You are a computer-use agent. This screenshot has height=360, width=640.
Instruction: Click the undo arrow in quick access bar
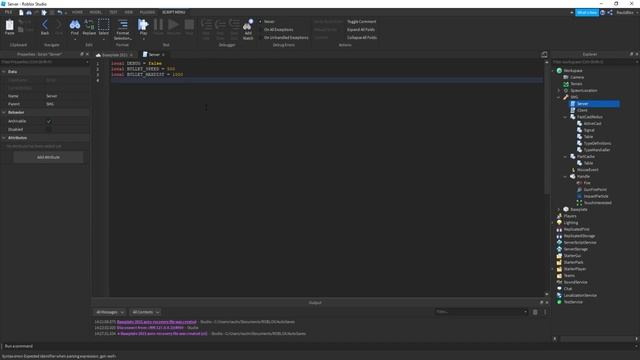click(x=60, y=13)
